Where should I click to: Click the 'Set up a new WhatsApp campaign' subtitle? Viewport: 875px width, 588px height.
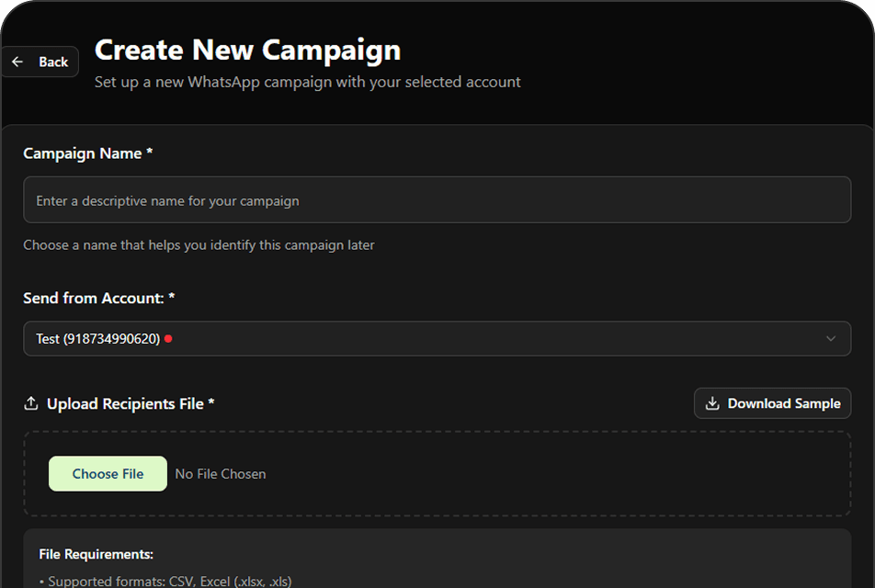pyautogui.click(x=308, y=82)
